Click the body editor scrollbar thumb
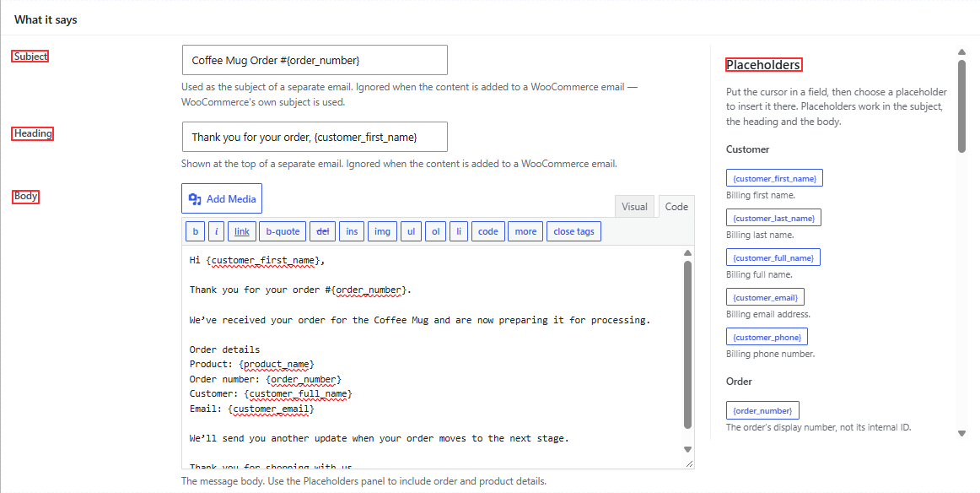The height and width of the screenshot is (493, 980). [x=687, y=344]
